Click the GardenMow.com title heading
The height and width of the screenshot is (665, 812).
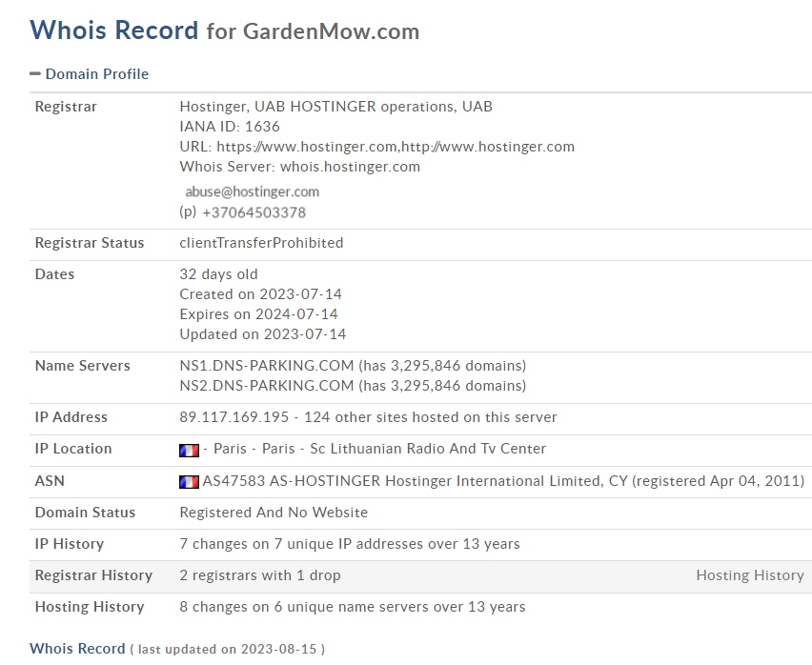coord(331,30)
